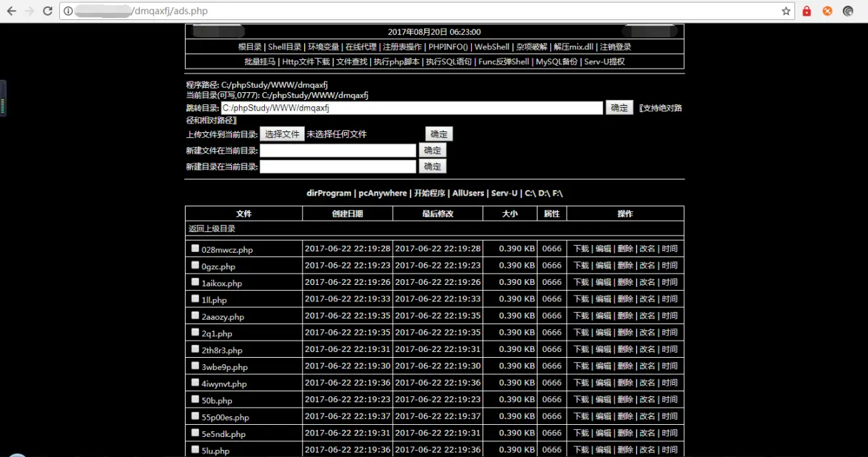Viewport: 868px width, 457px height.
Task: Browse the C:\ drive link
Action: pos(530,194)
